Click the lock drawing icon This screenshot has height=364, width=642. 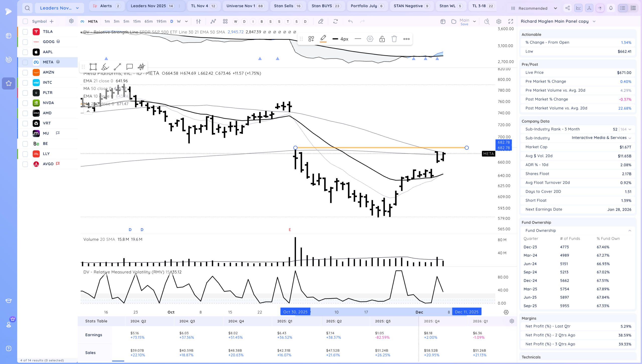(x=382, y=39)
